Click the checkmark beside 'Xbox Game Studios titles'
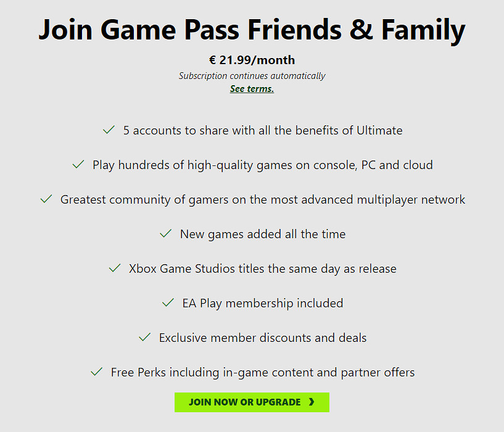Viewport: 504px width, 432px height. [114, 268]
